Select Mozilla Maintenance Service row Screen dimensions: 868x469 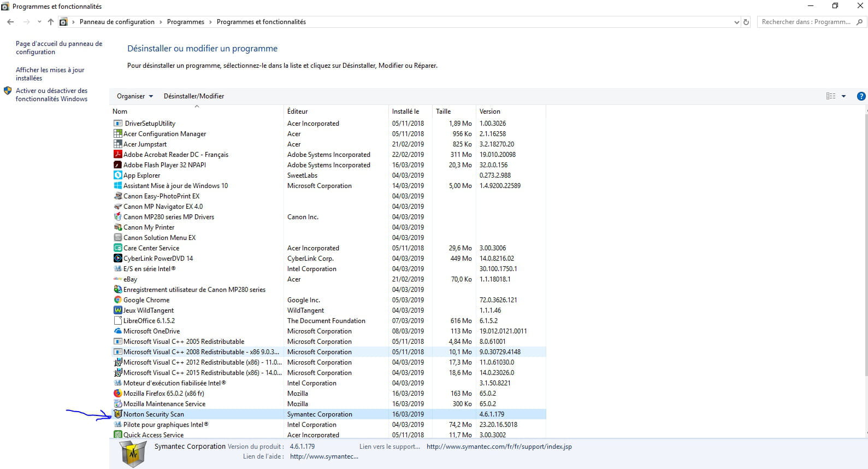(329, 404)
